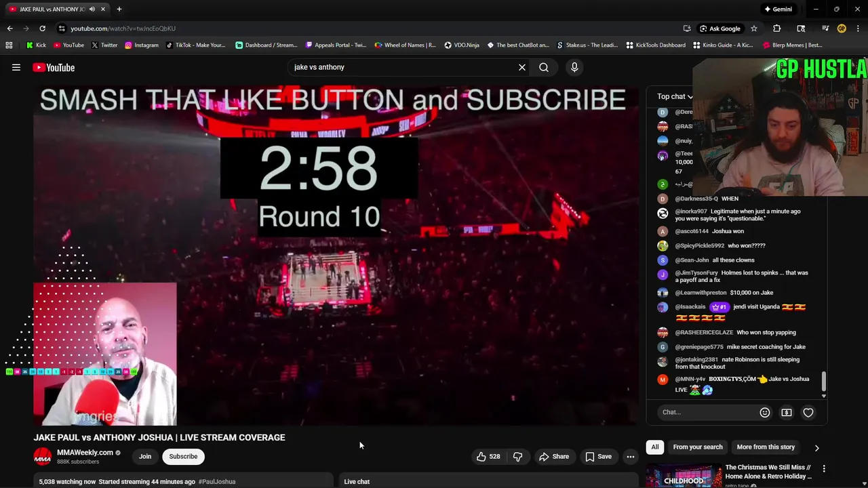Open Super Chat purchase icon in chat
This screenshot has height=488, width=868.
point(787,412)
